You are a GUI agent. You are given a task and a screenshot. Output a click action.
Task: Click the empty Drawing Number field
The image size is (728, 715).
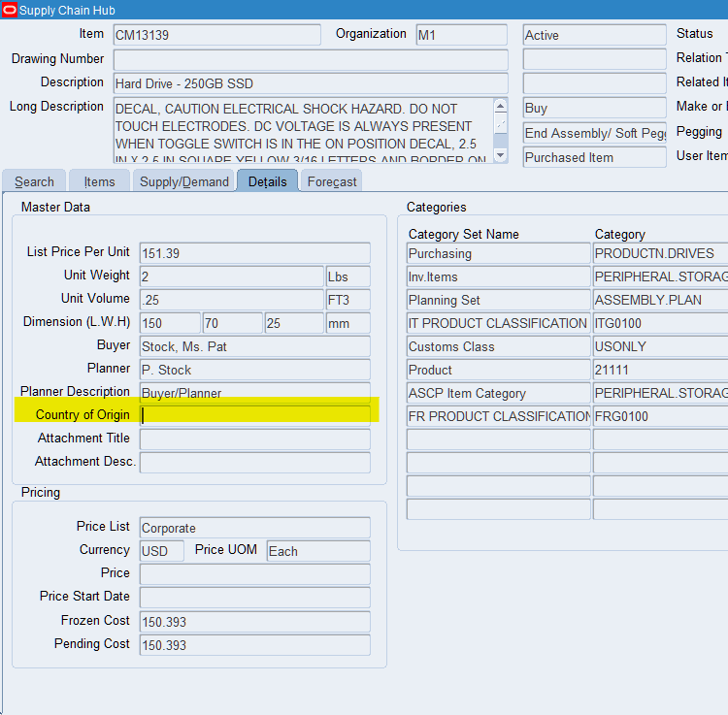[311, 59]
